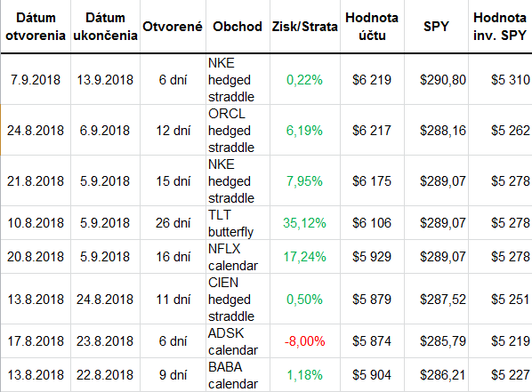Screen dimensions: 532x392
Task: Select the Zisk/Strata header cell
Action: (x=304, y=27)
